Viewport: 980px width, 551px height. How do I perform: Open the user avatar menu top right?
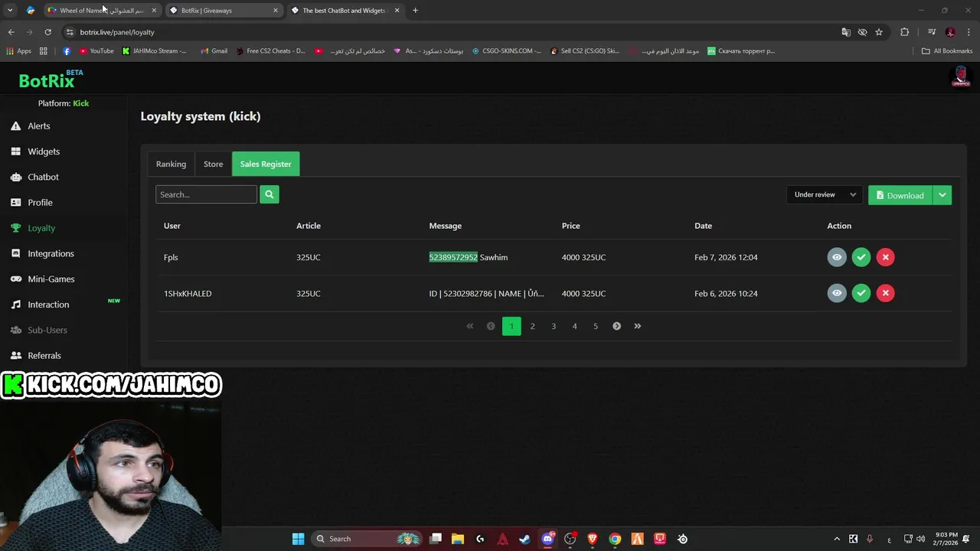[960, 77]
